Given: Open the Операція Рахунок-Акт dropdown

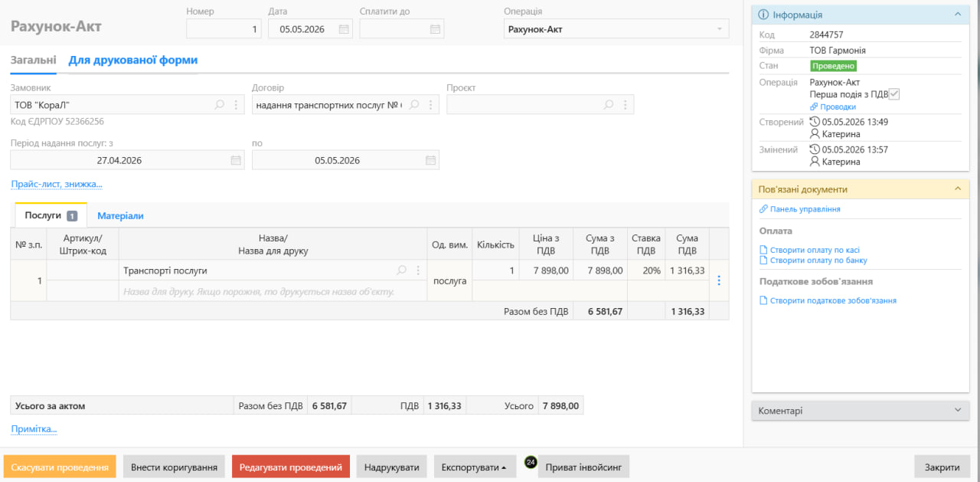Looking at the screenshot, I should pos(616,29).
